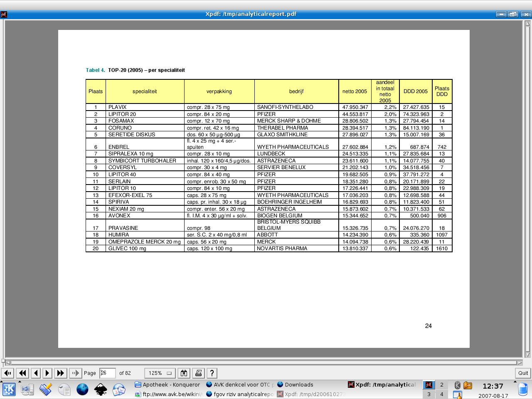
Task: Switch to Xpdf /tmp/d200610273 taskbar entry
Action: tap(311, 394)
